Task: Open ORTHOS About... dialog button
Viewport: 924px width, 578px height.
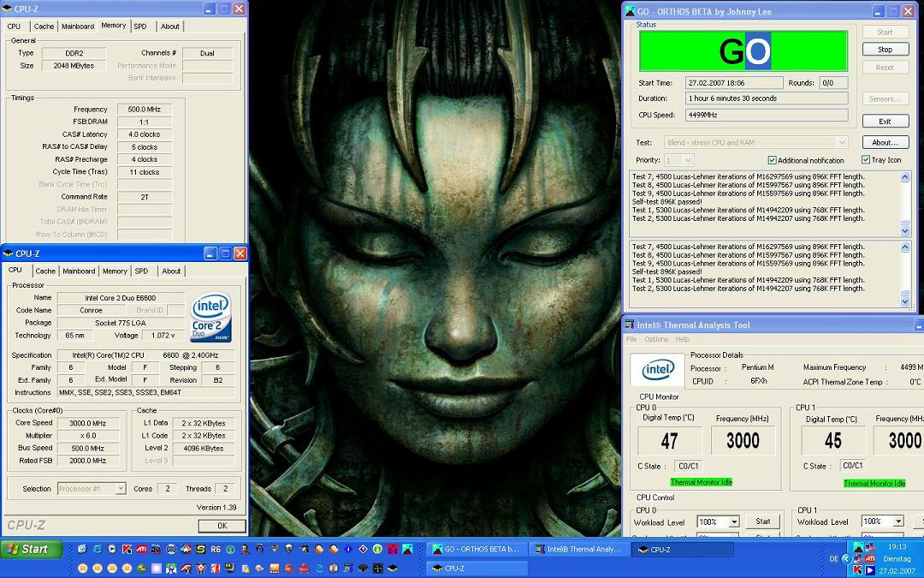Action: tap(885, 142)
